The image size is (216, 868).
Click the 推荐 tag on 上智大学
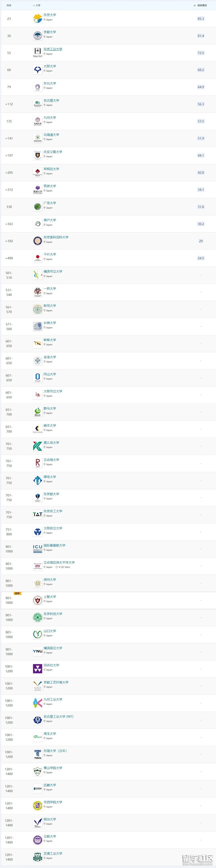[17, 593]
